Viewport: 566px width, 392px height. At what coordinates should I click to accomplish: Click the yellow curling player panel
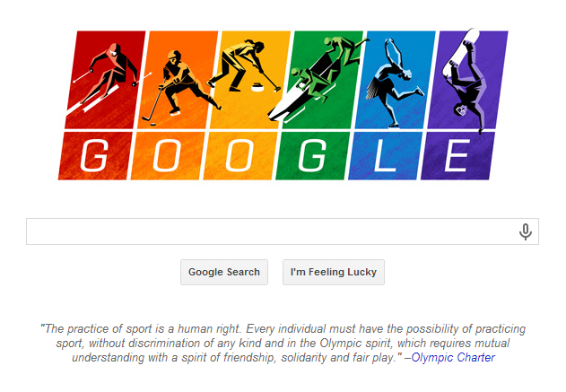(x=250, y=80)
